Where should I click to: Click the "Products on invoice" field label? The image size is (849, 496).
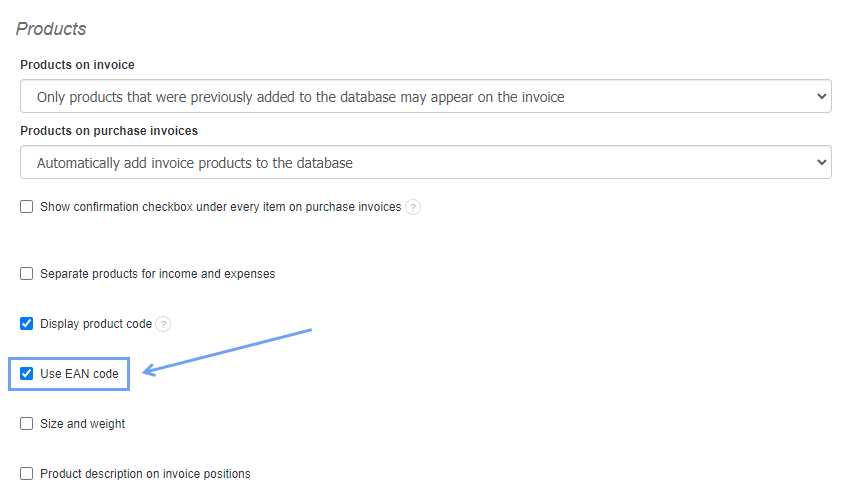[77, 65]
